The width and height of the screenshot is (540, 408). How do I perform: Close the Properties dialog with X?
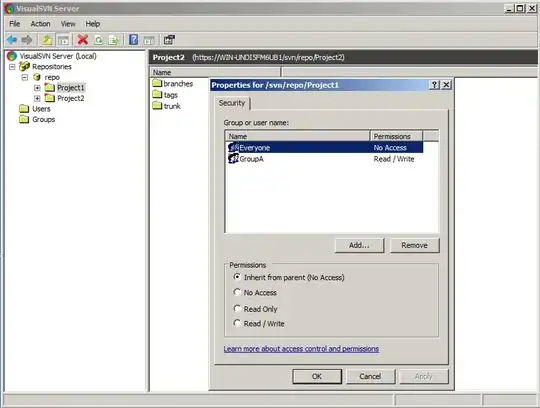click(x=446, y=85)
